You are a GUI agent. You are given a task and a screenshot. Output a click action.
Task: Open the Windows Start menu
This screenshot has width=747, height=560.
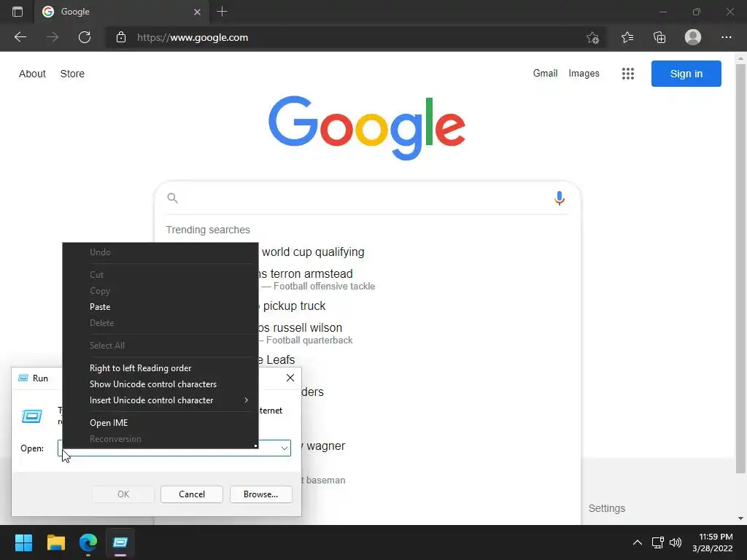(x=23, y=542)
